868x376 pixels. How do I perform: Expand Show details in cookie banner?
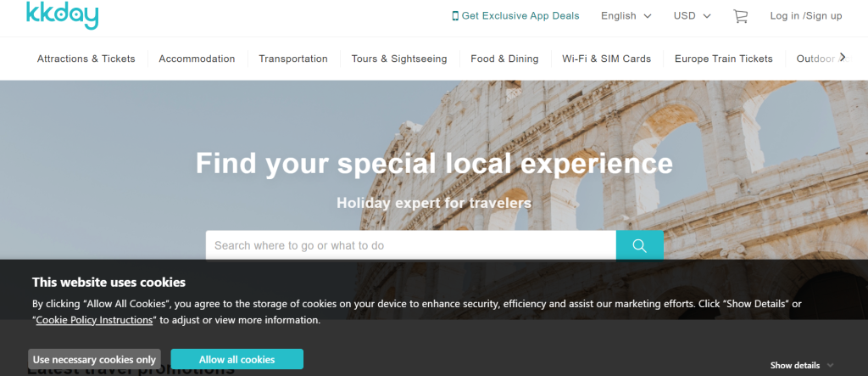click(x=802, y=365)
